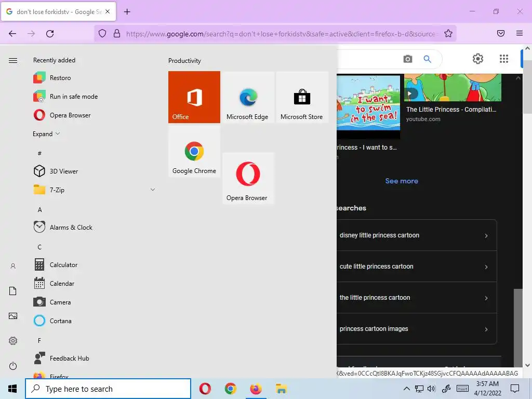Viewport: 532px width, 399px height.
Task: Open Settings gear in Start sidebar
Action: 13,341
